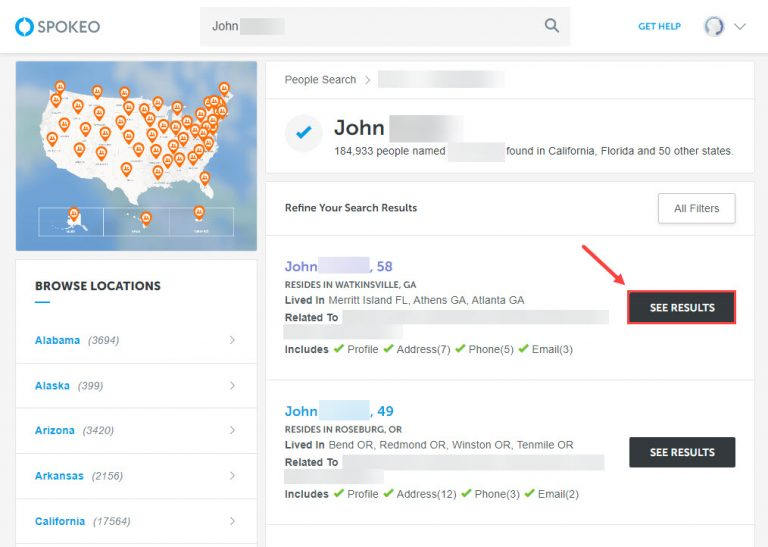
Task: Click SEE RESULTS for John, 58
Action: tap(682, 308)
